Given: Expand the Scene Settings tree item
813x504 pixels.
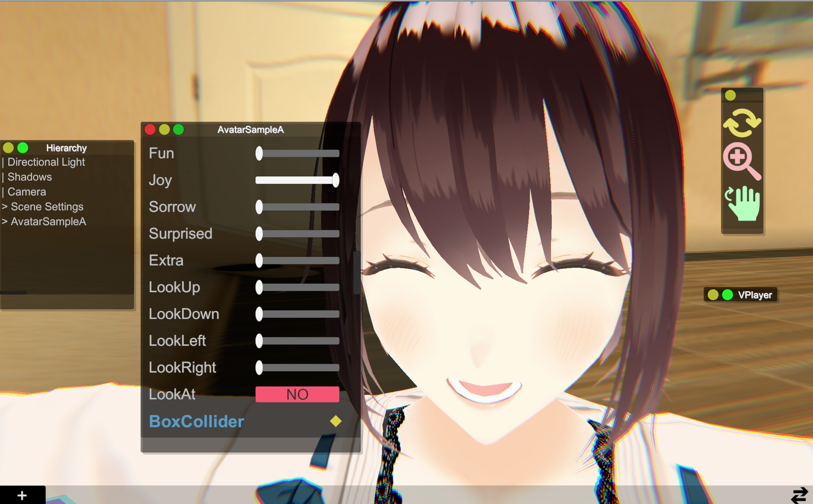Looking at the screenshot, I should click(x=5, y=207).
